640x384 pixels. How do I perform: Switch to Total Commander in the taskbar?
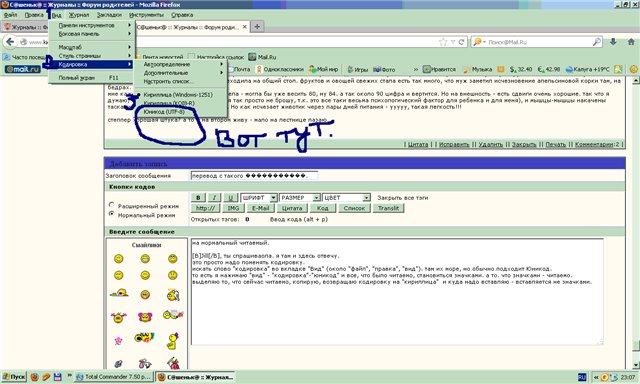click(114, 377)
